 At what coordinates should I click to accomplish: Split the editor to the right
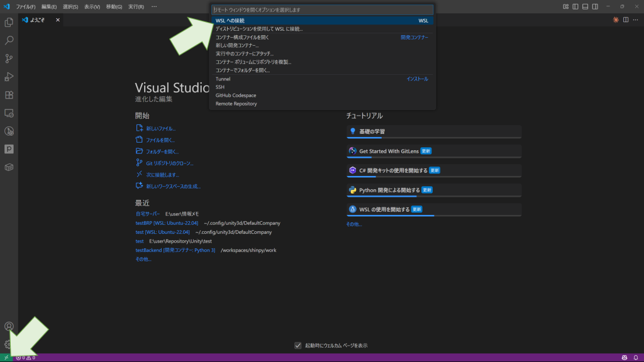tap(626, 19)
